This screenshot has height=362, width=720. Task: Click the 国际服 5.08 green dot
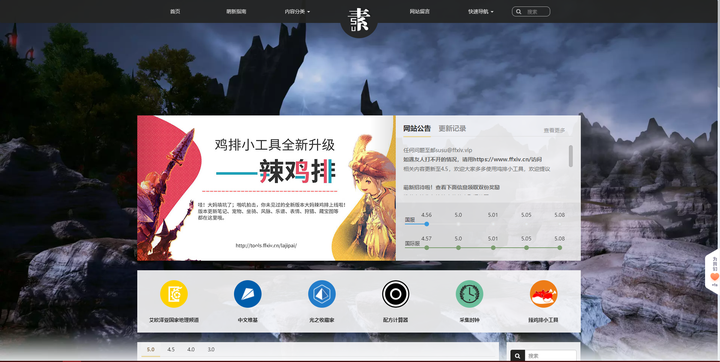(x=559, y=248)
